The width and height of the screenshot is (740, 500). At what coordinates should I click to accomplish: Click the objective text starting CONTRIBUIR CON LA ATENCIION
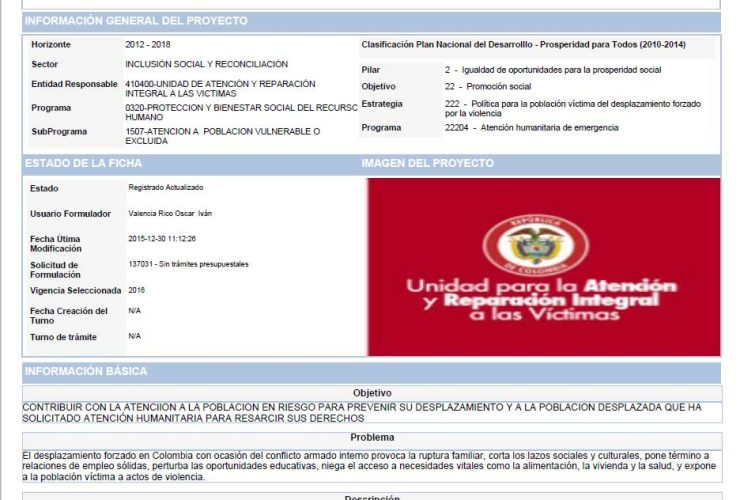(x=362, y=413)
